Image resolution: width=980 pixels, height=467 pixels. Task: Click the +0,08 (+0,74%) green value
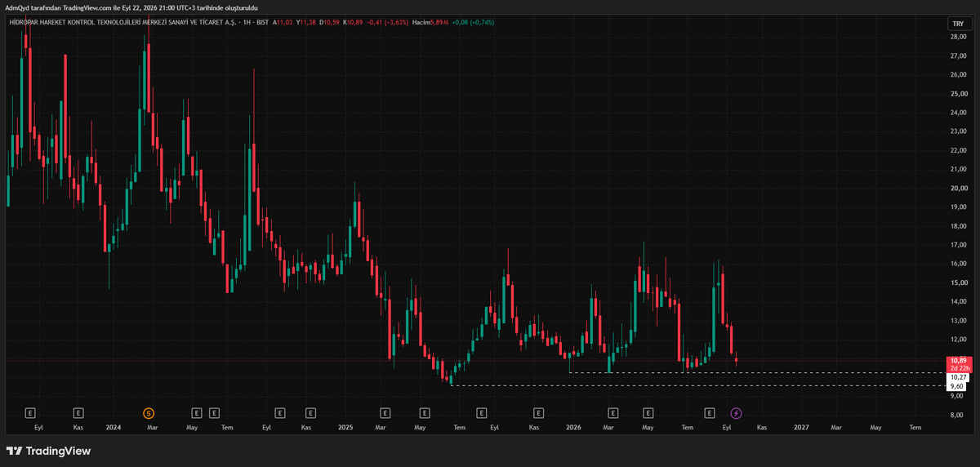474,22
